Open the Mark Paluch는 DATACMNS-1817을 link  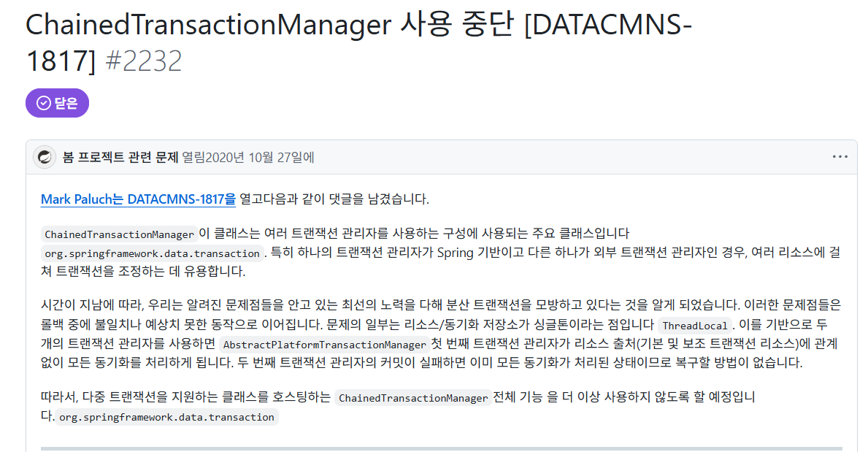click(x=139, y=199)
